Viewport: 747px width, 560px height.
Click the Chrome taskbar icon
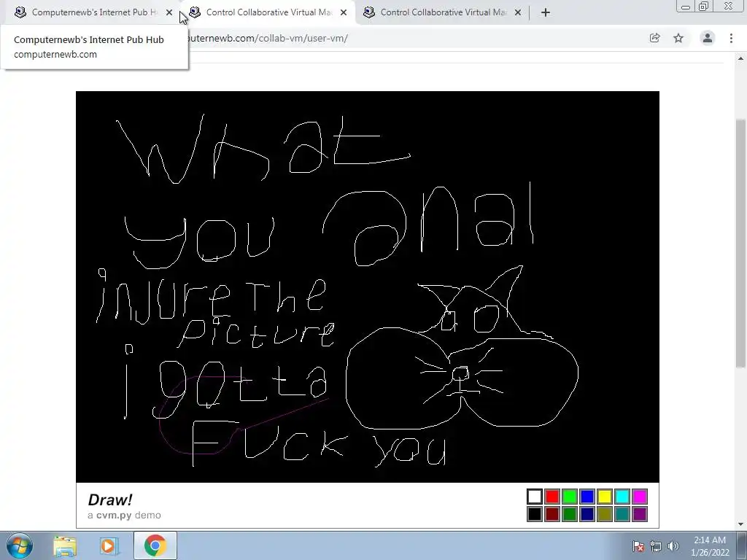click(155, 545)
